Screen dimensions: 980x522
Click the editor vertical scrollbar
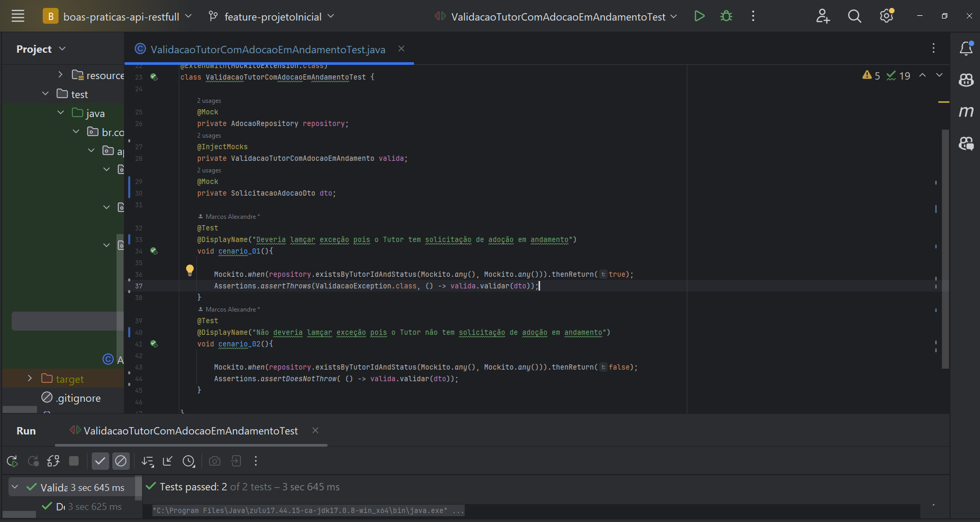[x=945, y=248]
